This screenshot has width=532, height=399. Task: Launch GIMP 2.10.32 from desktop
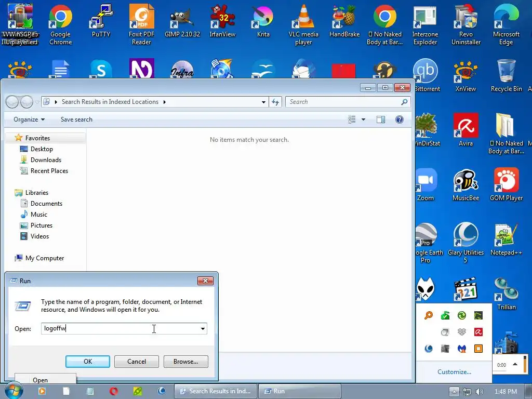182,21
